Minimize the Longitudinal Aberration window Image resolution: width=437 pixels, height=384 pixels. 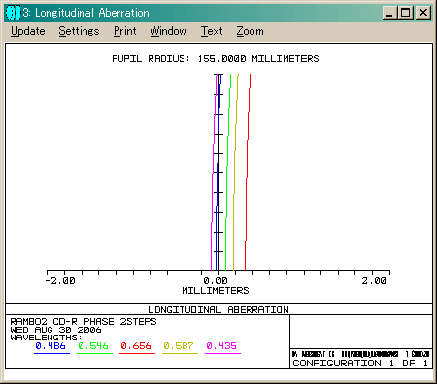(390, 13)
